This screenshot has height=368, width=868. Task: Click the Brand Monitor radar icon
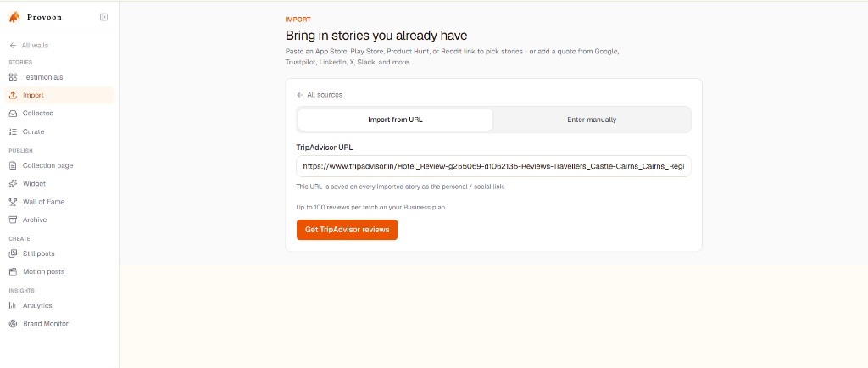tap(14, 324)
